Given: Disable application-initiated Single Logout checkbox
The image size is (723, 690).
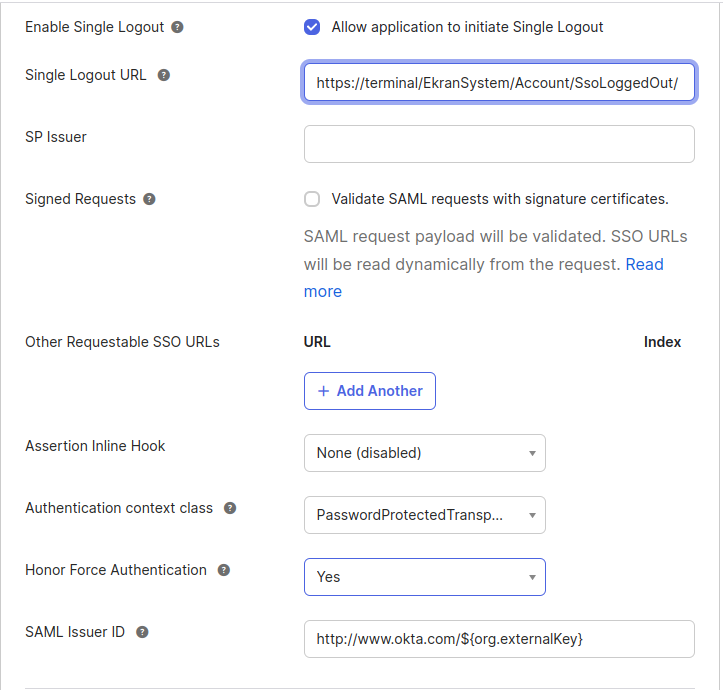Looking at the screenshot, I should click(312, 27).
